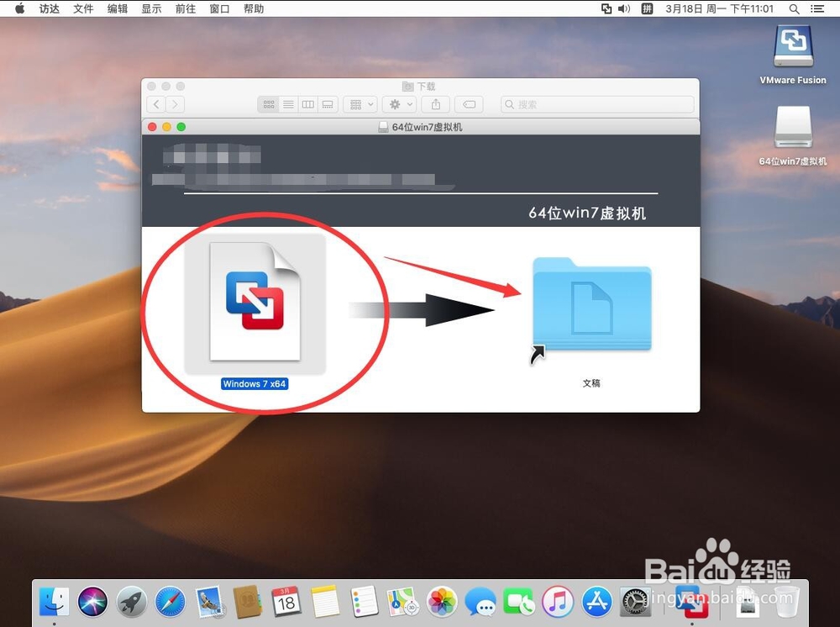Switch the Finder window to list view
840x627 pixels.
(x=288, y=103)
